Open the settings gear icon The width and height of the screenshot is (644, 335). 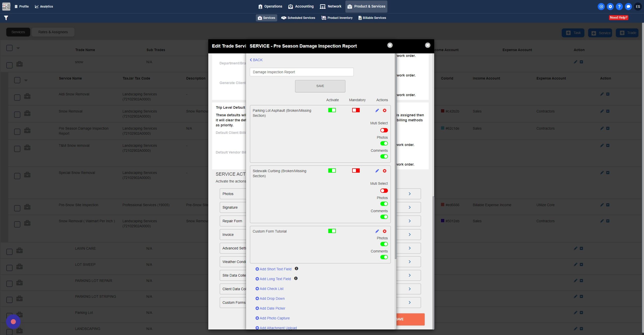610,7
